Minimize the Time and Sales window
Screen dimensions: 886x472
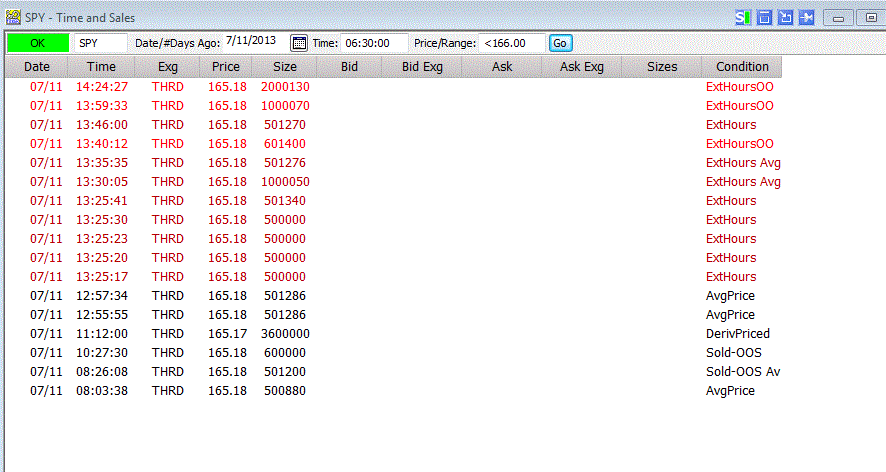pos(838,18)
